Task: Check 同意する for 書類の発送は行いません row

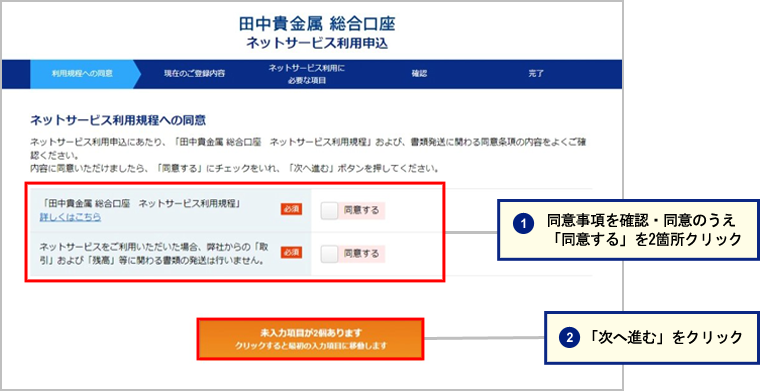Action: click(329, 253)
